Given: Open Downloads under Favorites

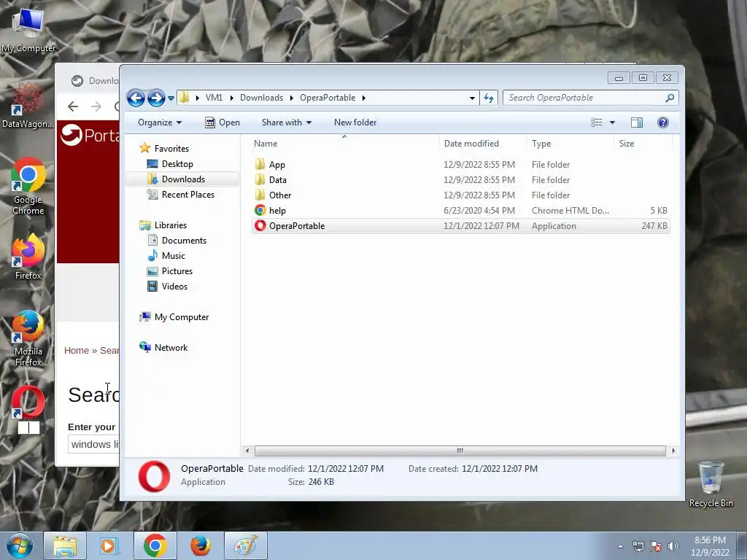Looking at the screenshot, I should coord(183,179).
